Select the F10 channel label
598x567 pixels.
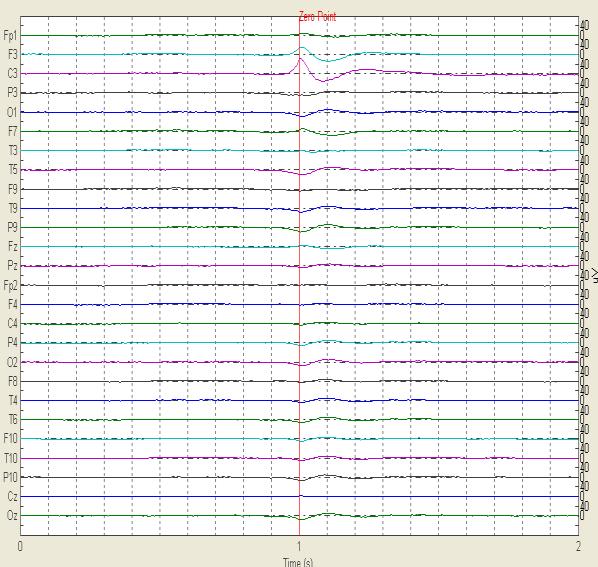tap(10, 439)
